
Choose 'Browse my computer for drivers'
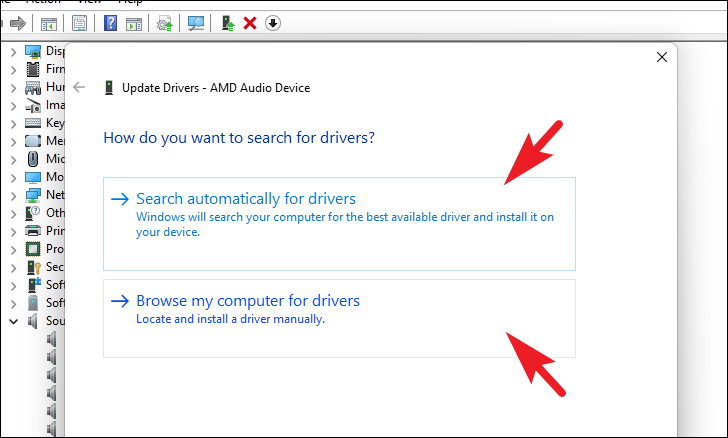[339, 318]
